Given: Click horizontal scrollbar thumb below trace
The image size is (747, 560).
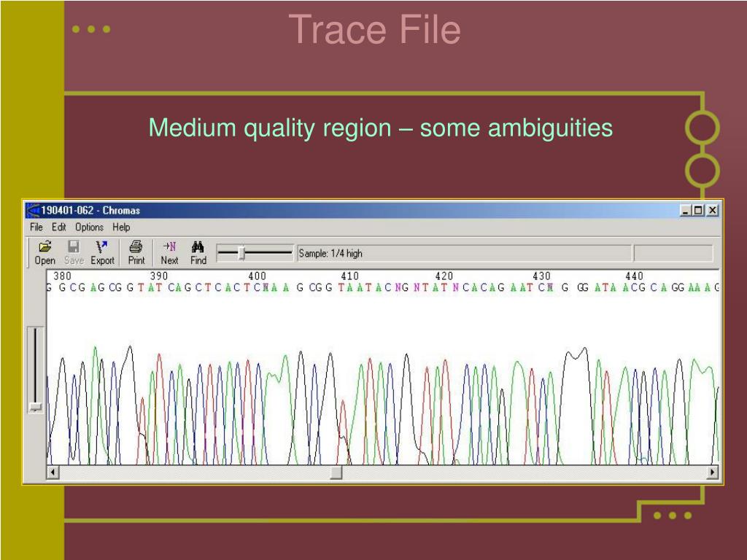Looking at the screenshot, I should 336,472.
